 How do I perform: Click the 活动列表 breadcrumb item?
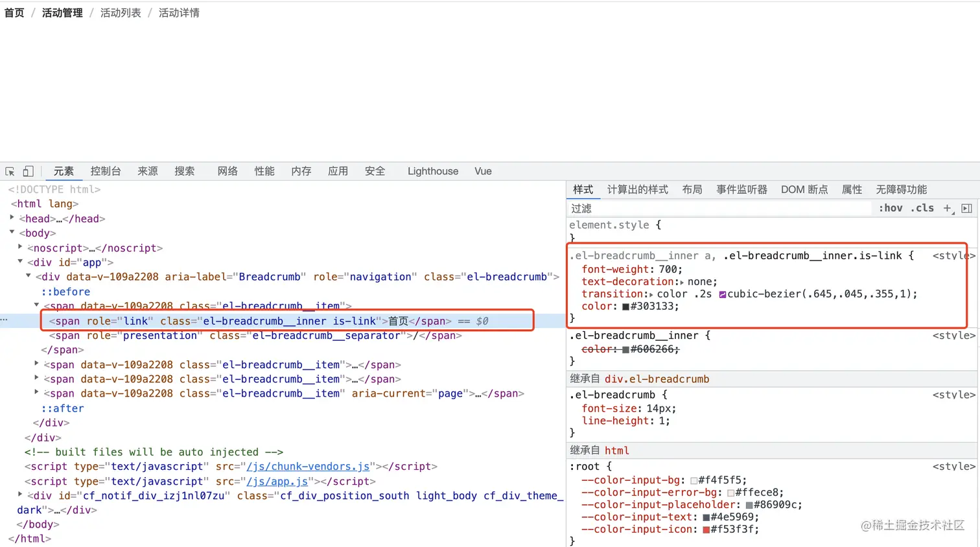(121, 13)
